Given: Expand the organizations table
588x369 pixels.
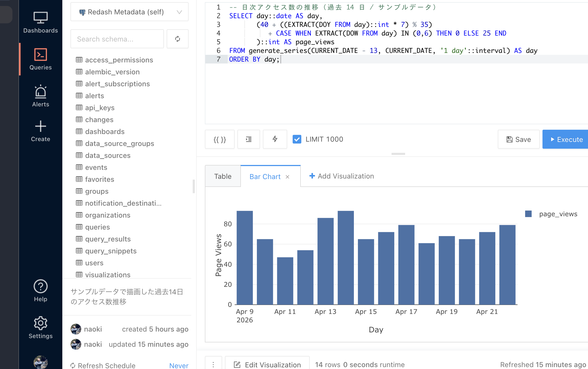Looking at the screenshot, I should pos(108,215).
